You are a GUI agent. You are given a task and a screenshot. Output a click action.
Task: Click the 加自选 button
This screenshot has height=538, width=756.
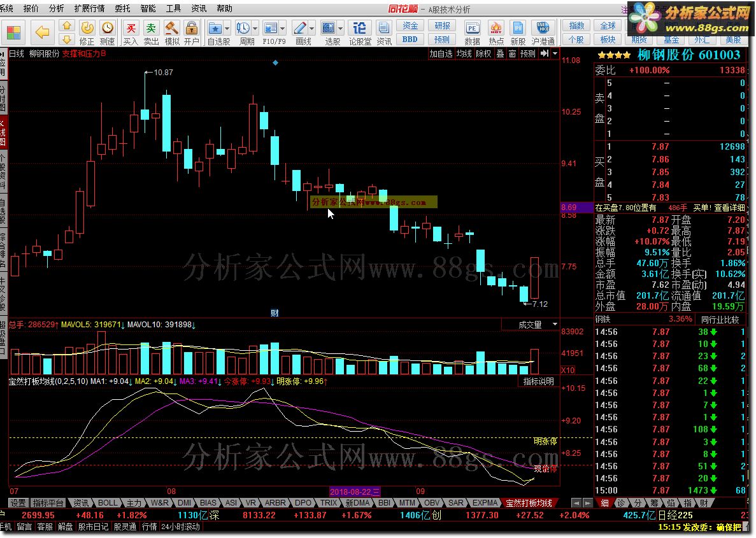pyautogui.click(x=441, y=53)
